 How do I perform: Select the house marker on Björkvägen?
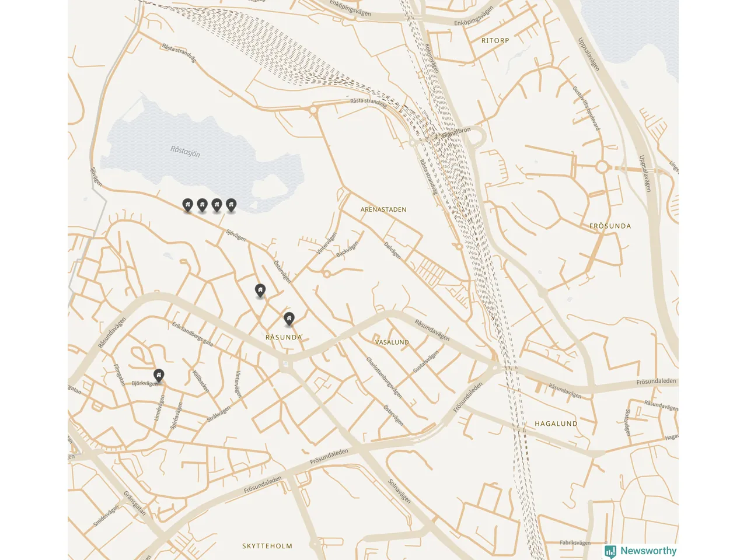159,375
